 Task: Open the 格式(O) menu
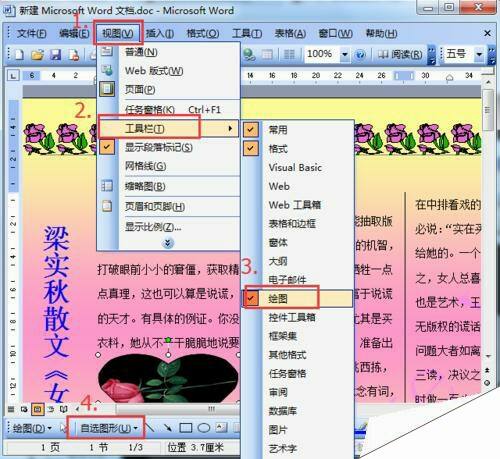click(x=203, y=33)
